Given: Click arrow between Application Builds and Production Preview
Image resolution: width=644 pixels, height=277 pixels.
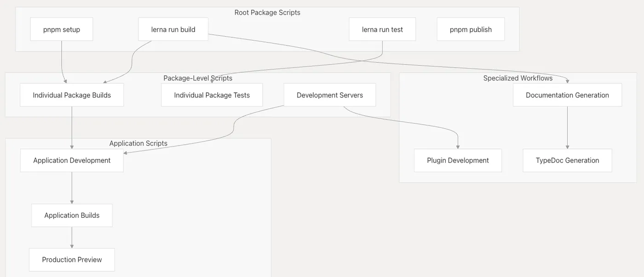Looking at the screenshot, I should (x=72, y=237).
